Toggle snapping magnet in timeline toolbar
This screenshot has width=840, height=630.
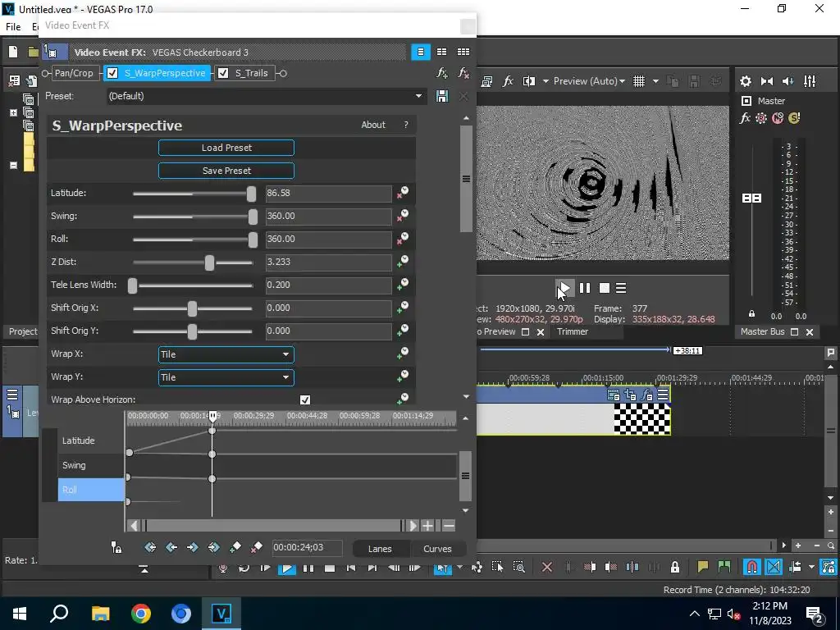pyautogui.click(x=752, y=568)
